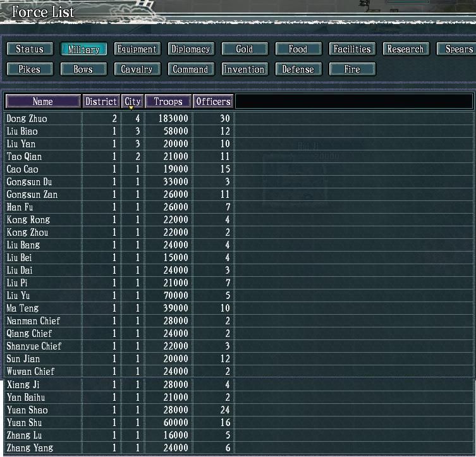Pick Sun Jian from the list
Image resolution: width=476 pixels, height=457 pixels.
(23, 359)
